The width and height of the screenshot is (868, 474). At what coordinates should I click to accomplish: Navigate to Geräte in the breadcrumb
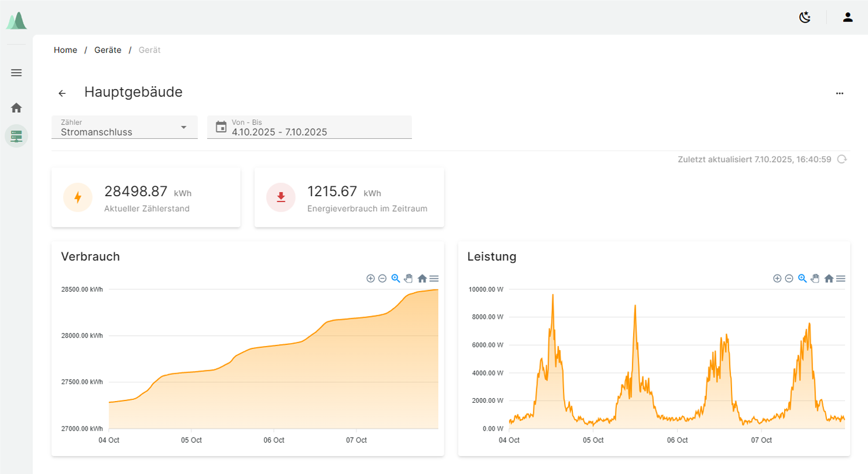[108, 50]
